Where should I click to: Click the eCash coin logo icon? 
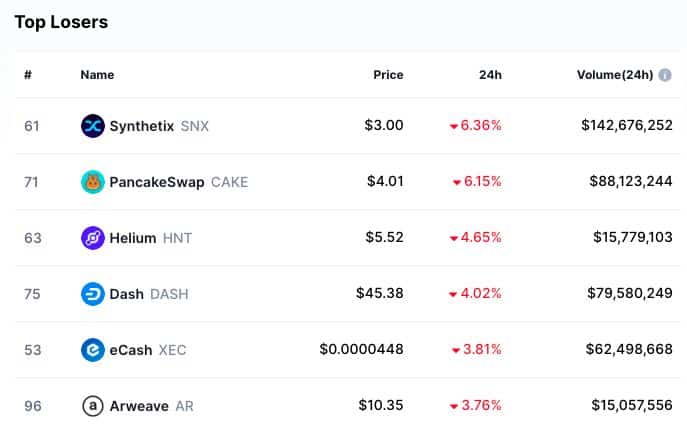[93, 350]
